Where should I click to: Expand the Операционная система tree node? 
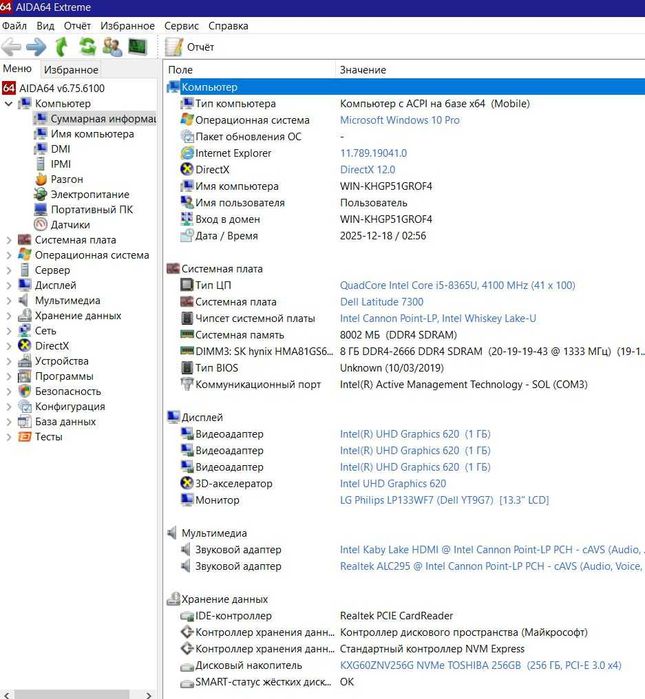[x=8, y=255]
